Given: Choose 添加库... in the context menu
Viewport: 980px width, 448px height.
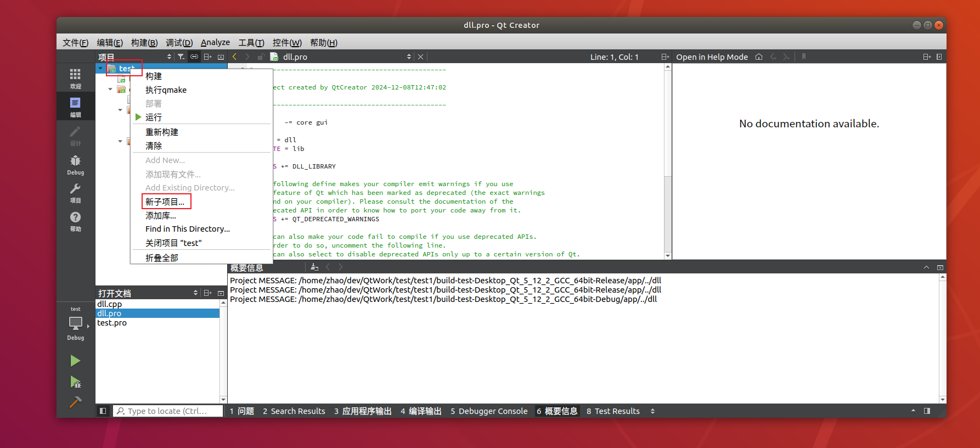Looking at the screenshot, I should tap(201, 216).
